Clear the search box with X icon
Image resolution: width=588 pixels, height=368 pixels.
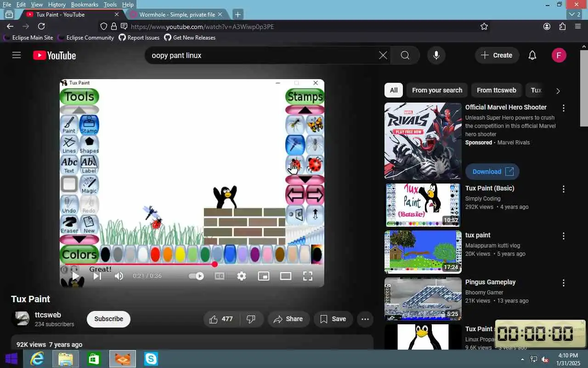[x=383, y=55]
